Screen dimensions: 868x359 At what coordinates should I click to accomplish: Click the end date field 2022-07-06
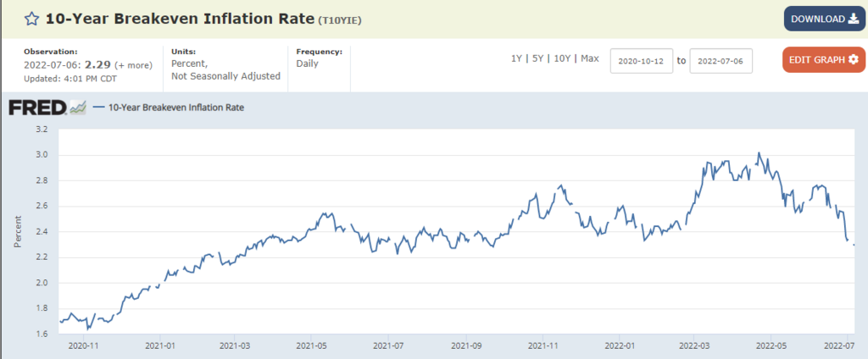tap(721, 61)
